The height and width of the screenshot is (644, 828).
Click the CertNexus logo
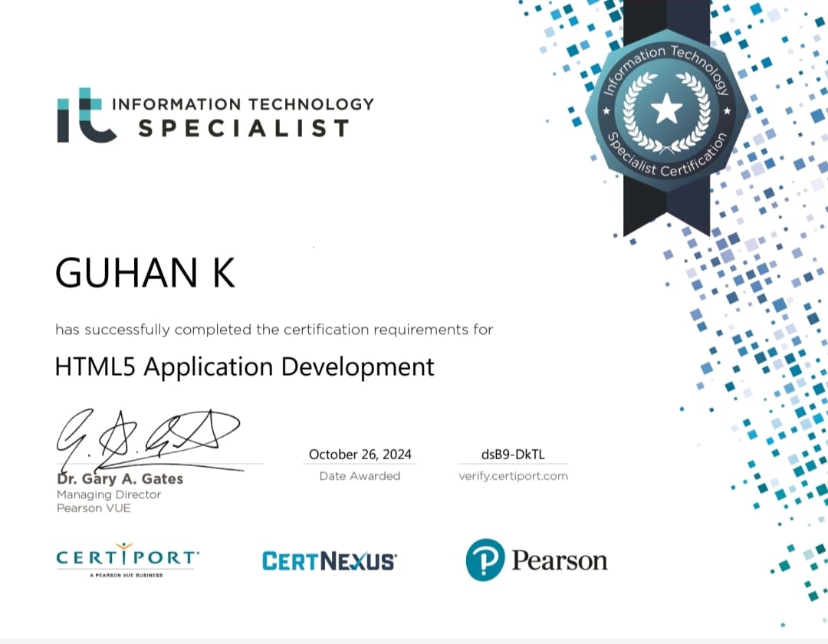coord(329,561)
